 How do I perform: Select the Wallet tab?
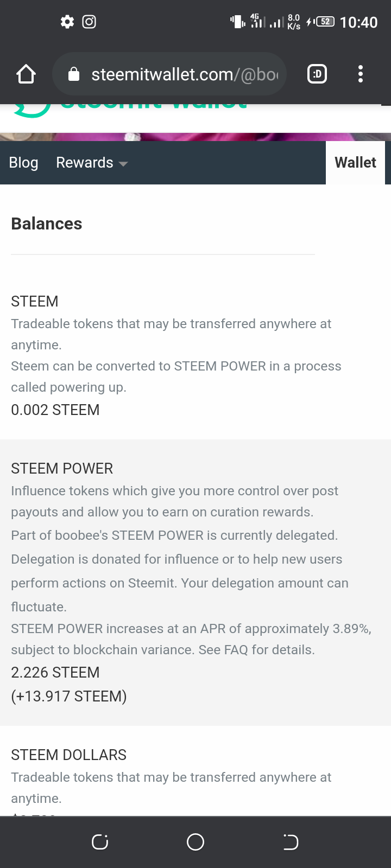point(355,163)
